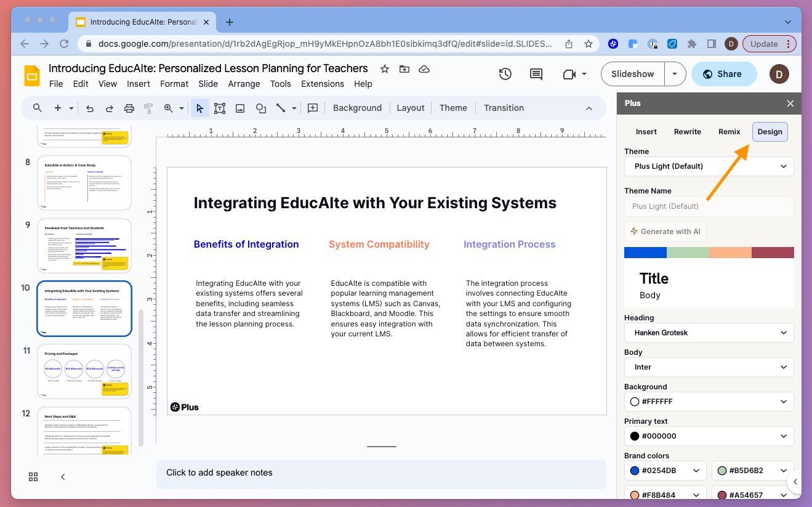Open the Background color #FFFFFF dropdown
The image size is (812, 507).
709,402
